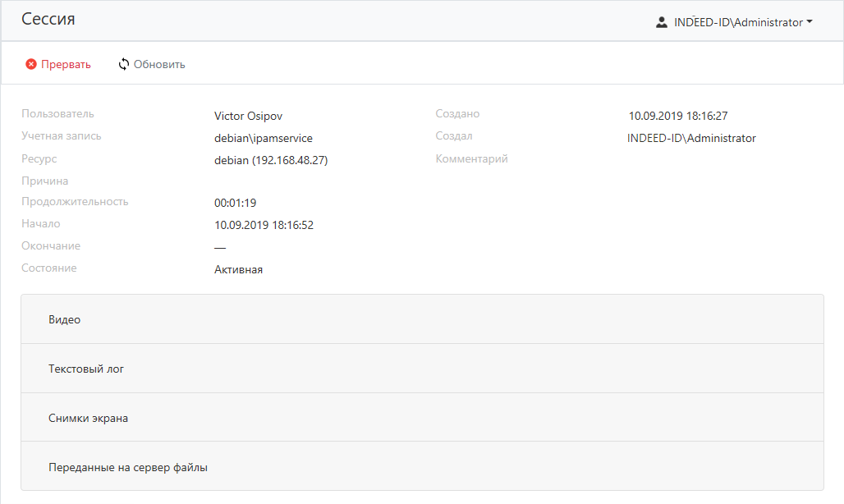Click the created time 10.09.2019 18:16:27

tap(678, 117)
